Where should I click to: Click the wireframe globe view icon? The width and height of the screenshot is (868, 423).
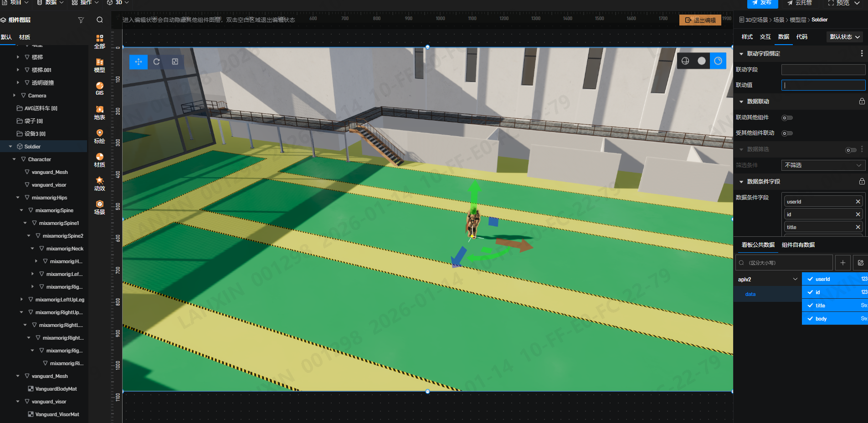point(685,61)
